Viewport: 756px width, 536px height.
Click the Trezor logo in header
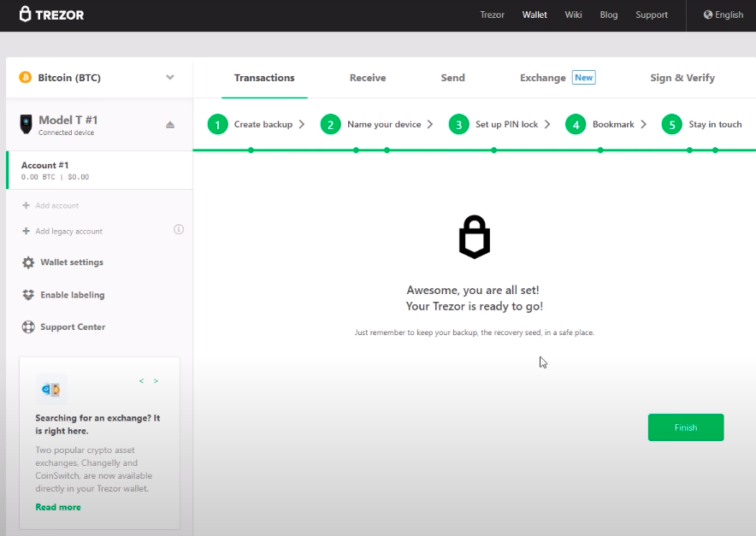coord(51,15)
